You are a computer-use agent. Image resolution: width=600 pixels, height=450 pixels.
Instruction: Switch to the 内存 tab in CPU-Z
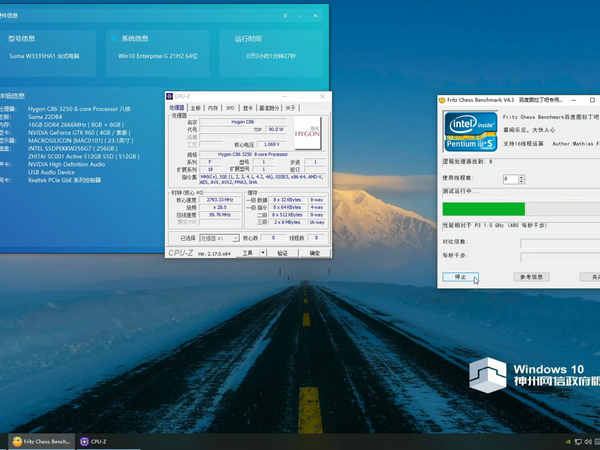tap(213, 108)
